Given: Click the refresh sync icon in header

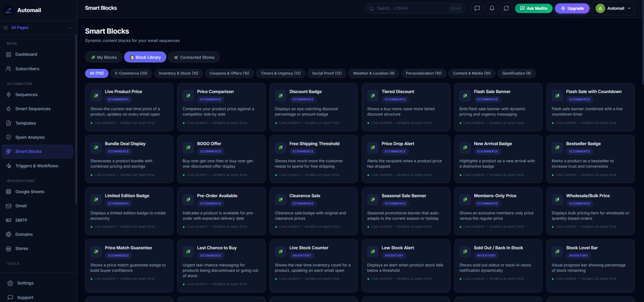Looking at the screenshot, I should [x=506, y=8].
